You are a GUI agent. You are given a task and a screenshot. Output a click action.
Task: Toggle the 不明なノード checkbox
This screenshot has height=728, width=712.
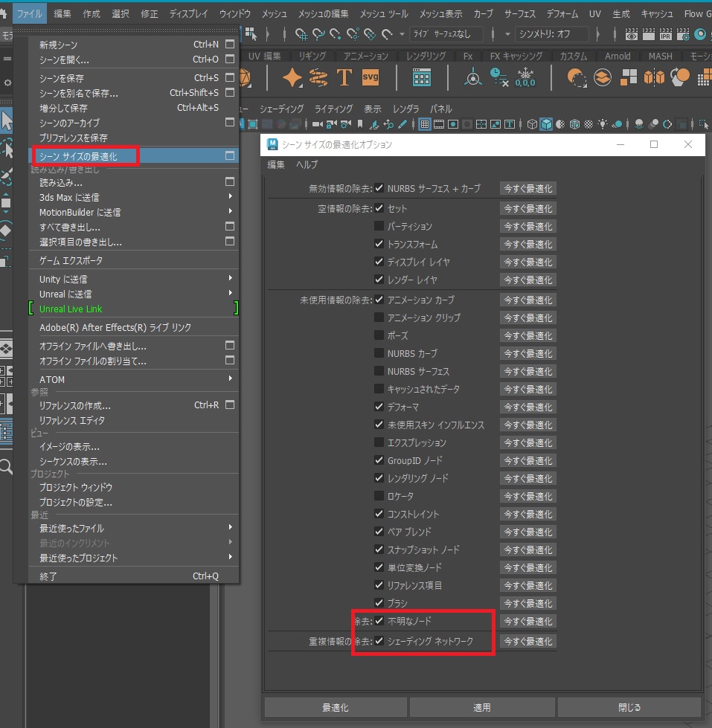tap(379, 621)
